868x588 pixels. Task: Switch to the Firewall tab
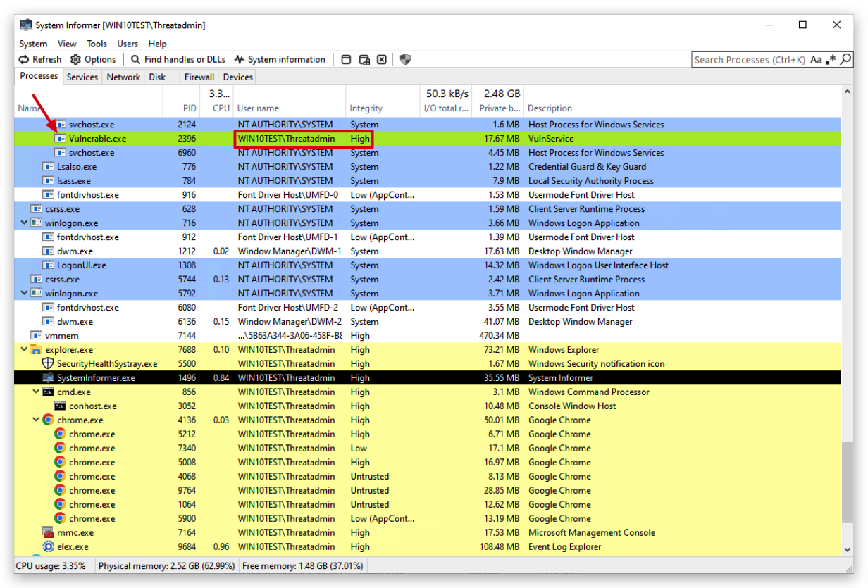(199, 77)
